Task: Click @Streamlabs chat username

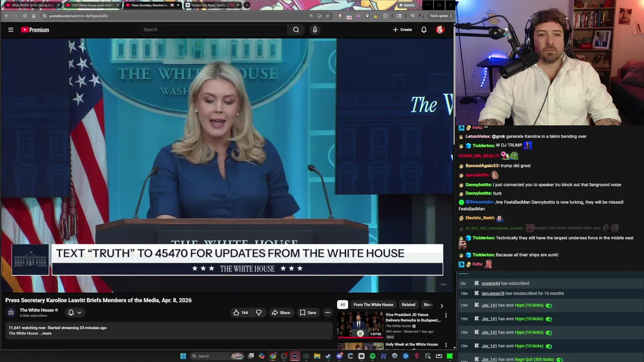Action: pos(479,202)
